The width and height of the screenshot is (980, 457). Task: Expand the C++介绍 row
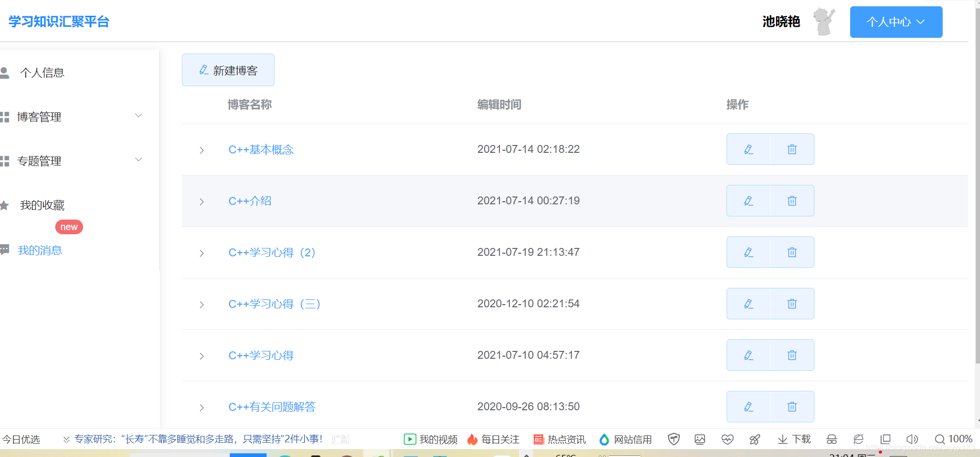(x=202, y=202)
